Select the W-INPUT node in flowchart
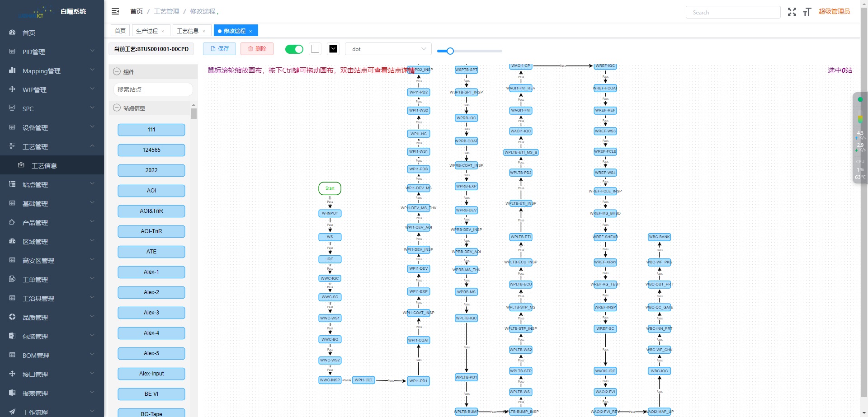The image size is (868, 417). pos(330,213)
